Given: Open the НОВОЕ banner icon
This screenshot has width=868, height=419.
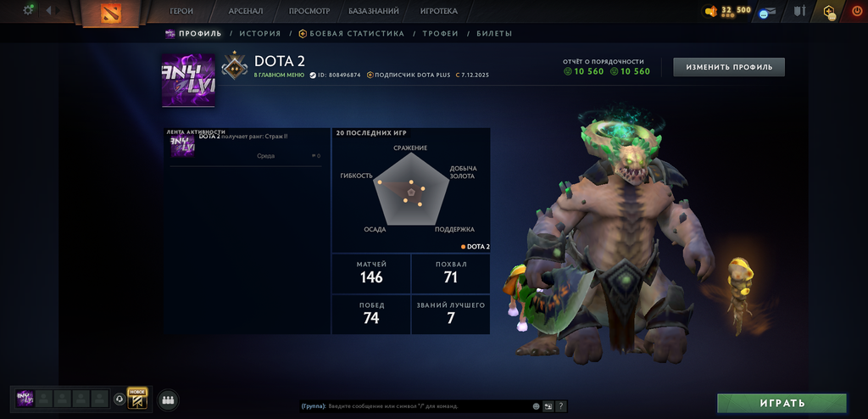Looking at the screenshot, I should [x=136, y=399].
